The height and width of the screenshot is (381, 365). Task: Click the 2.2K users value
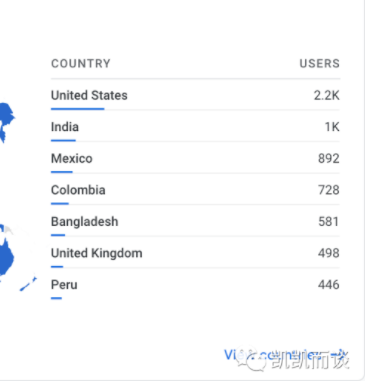[326, 96]
